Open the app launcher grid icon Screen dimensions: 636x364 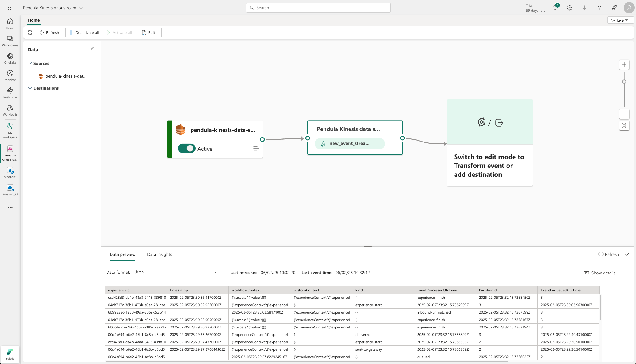click(x=10, y=8)
